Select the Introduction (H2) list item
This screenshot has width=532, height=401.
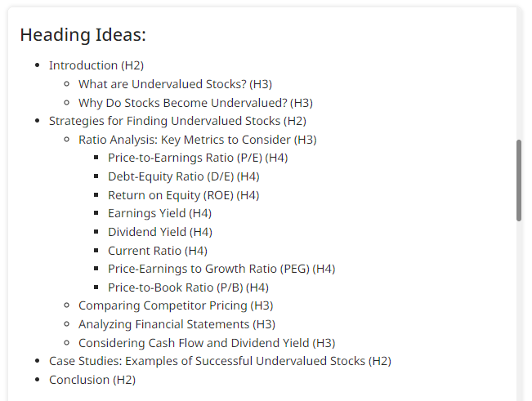(x=96, y=65)
